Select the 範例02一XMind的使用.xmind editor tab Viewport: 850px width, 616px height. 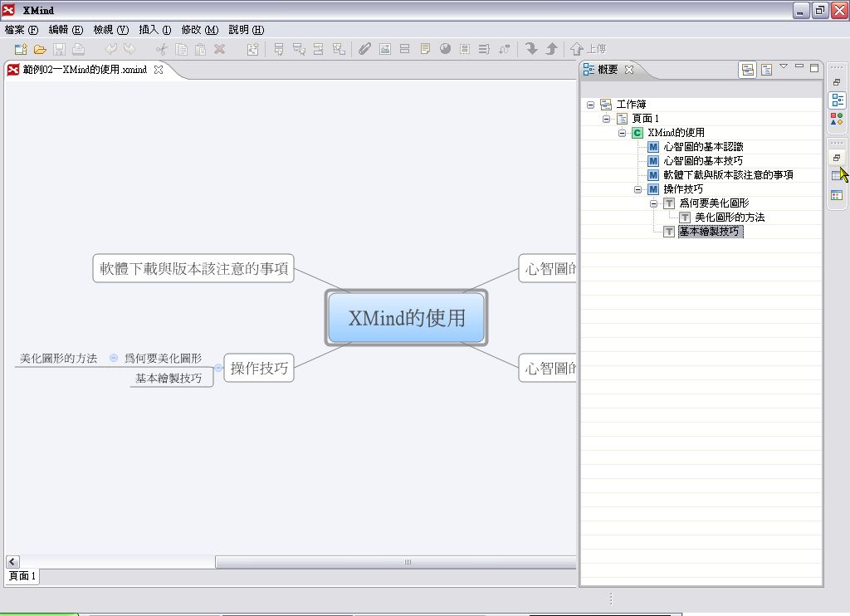pos(85,70)
